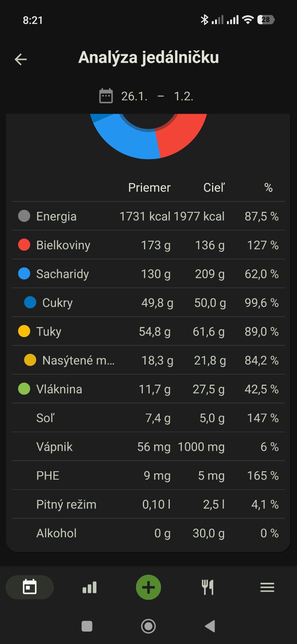Select end date 1.2.

[184, 96]
